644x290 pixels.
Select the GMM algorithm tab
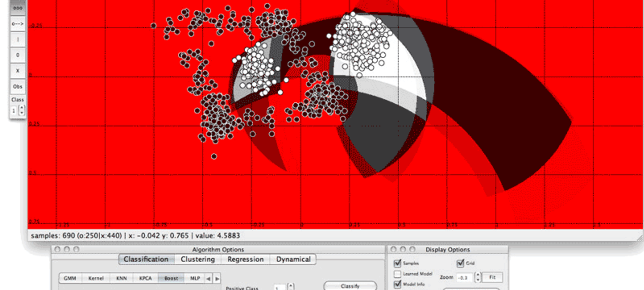[70, 278]
